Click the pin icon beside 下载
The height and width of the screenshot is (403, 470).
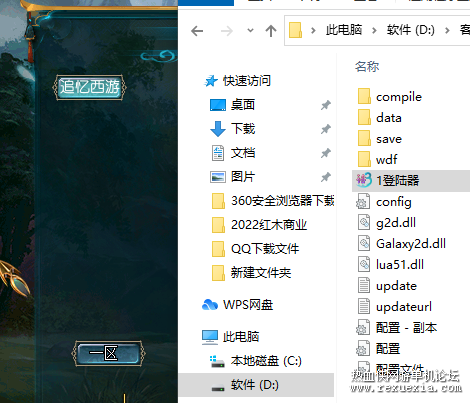(x=326, y=129)
